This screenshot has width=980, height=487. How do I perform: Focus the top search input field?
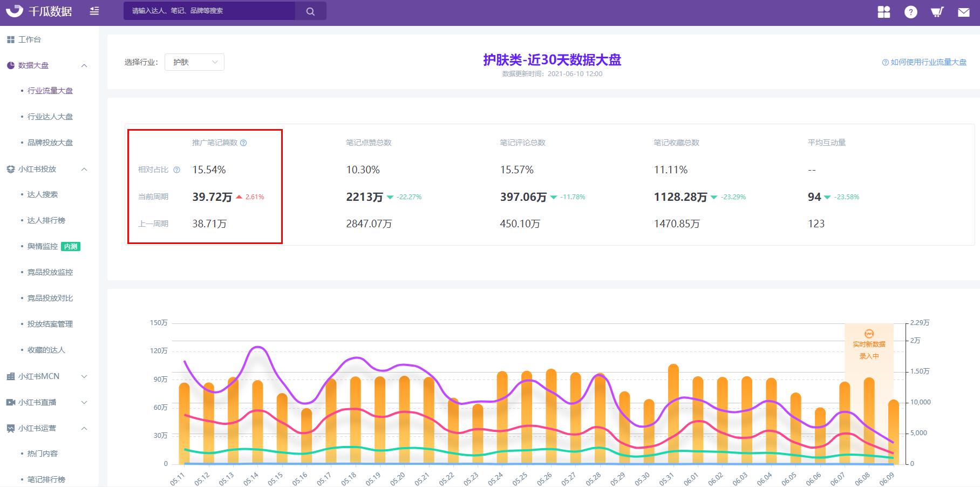tap(209, 11)
